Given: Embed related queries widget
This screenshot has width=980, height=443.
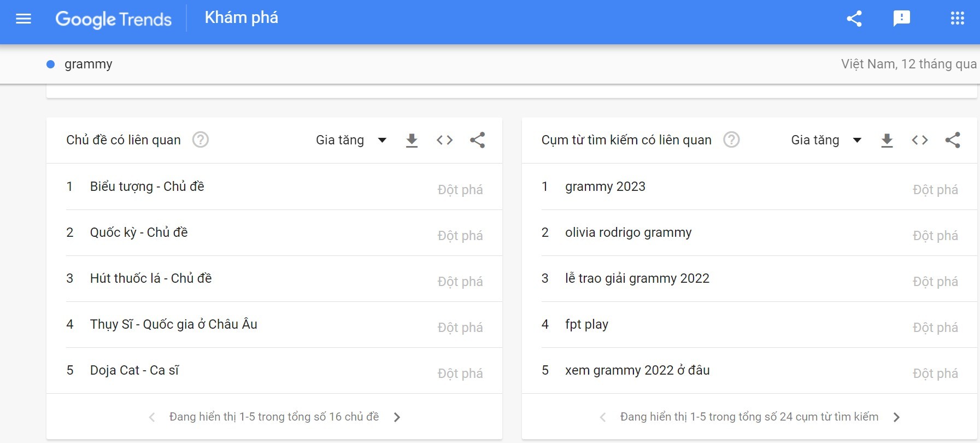Looking at the screenshot, I should pos(920,140).
